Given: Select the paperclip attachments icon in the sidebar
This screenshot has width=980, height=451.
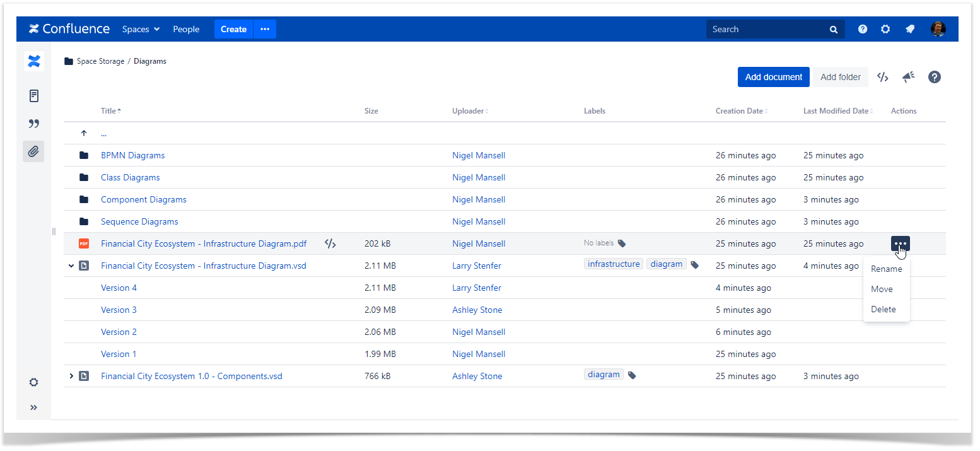Looking at the screenshot, I should tap(33, 151).
